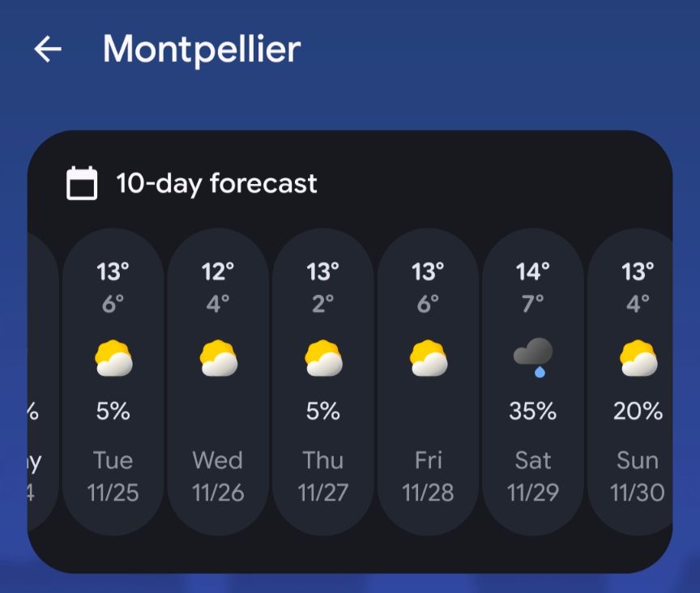Tap the 35% precipitation label for Saturday
This screenshot has height=593, width=700.
(532, 412)
